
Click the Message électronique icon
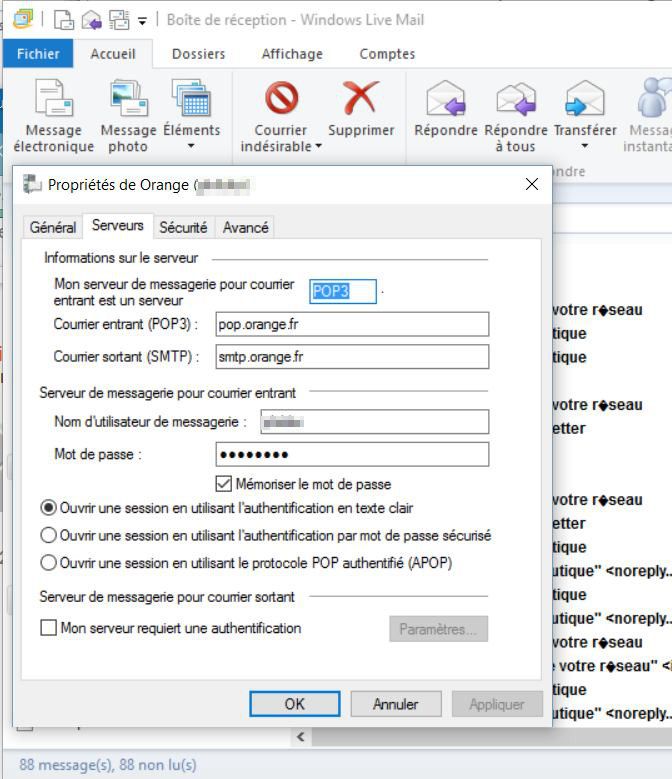(54, 98)
